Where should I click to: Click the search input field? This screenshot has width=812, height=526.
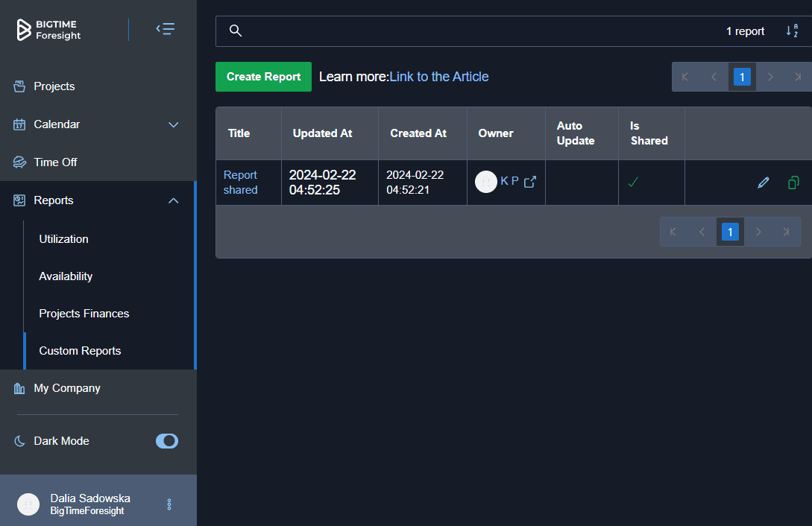485,31
